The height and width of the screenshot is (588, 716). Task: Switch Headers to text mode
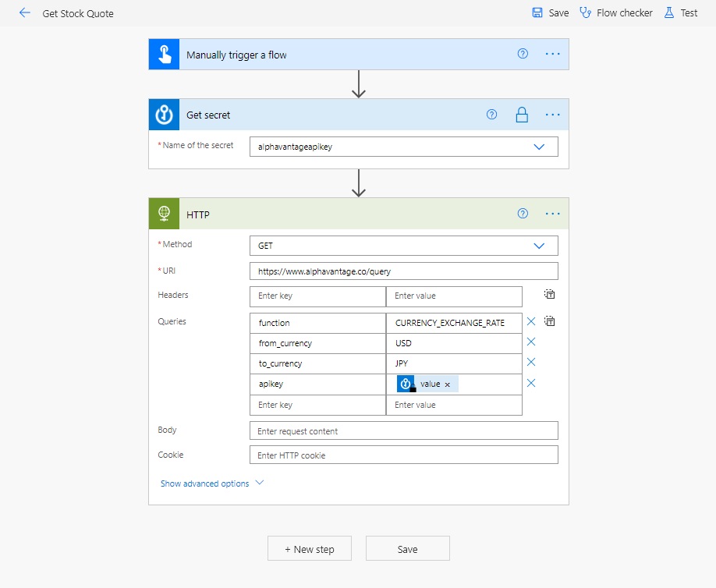click(549, 295)
